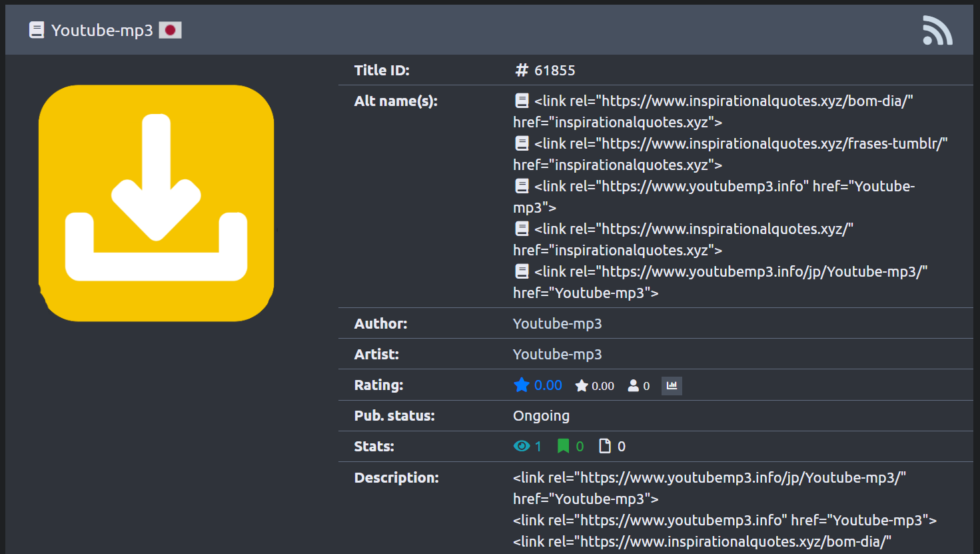
Task: Click the user count icon in Rating
Action: [633, 386]
